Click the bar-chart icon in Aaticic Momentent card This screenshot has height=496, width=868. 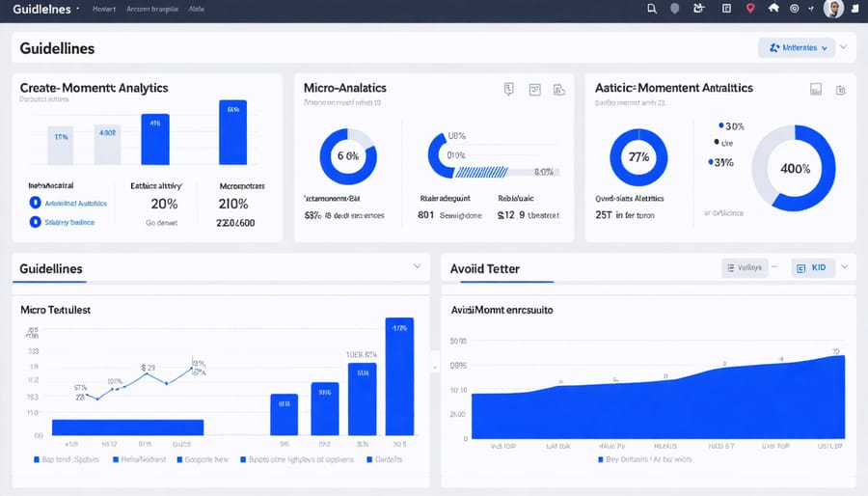(816, 89)
